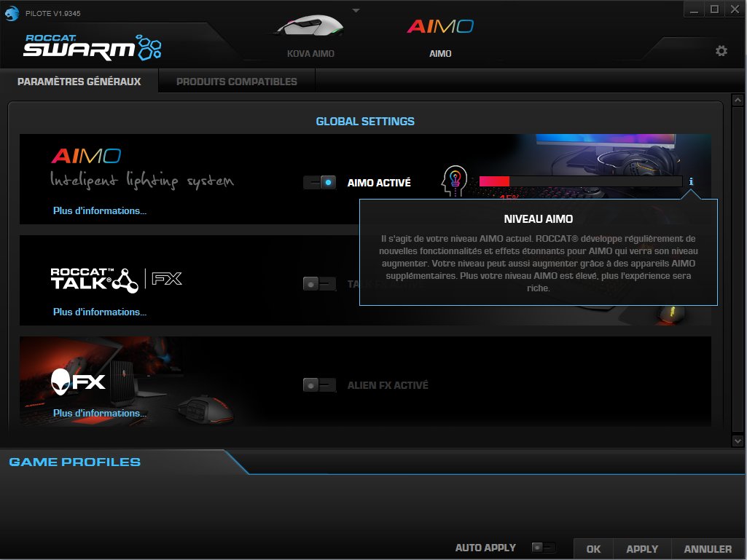
Task: Click the AIMO level info icon
Action: [691, 181]
